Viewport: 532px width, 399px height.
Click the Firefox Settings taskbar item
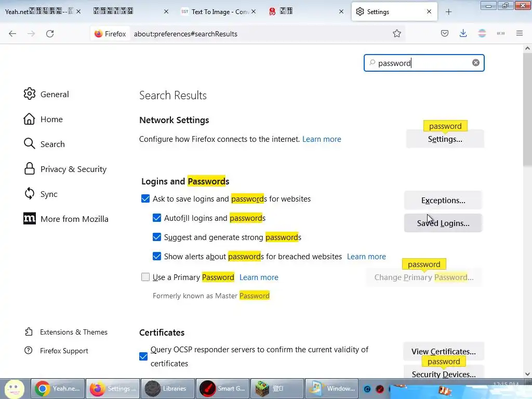pyautogui.click(x=113, y=389)
